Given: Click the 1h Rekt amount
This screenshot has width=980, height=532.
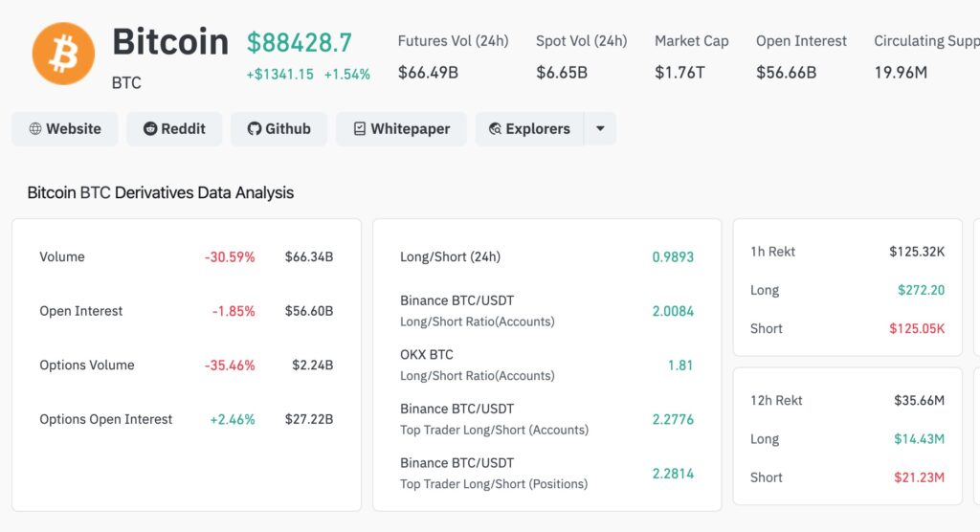Looking at the screenshot, I should (917, 252).
